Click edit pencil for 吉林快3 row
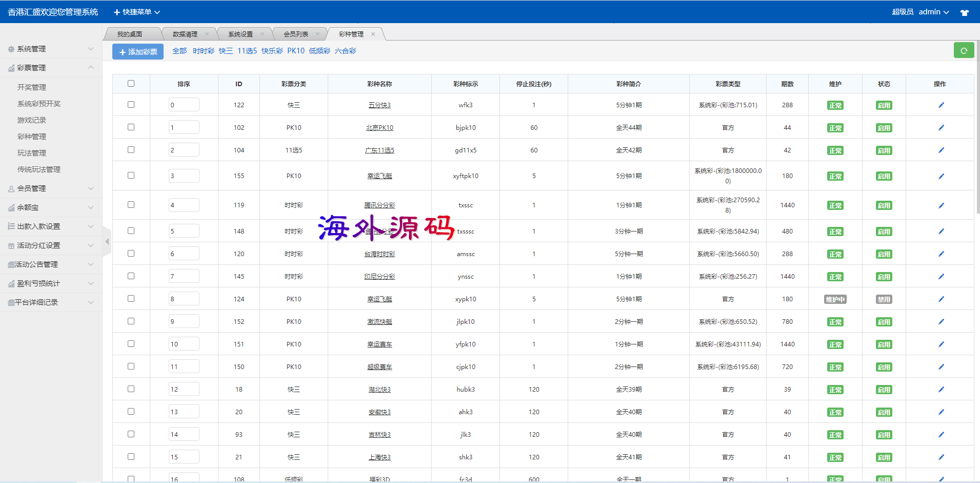980x483 pixels. click(941, 435)
